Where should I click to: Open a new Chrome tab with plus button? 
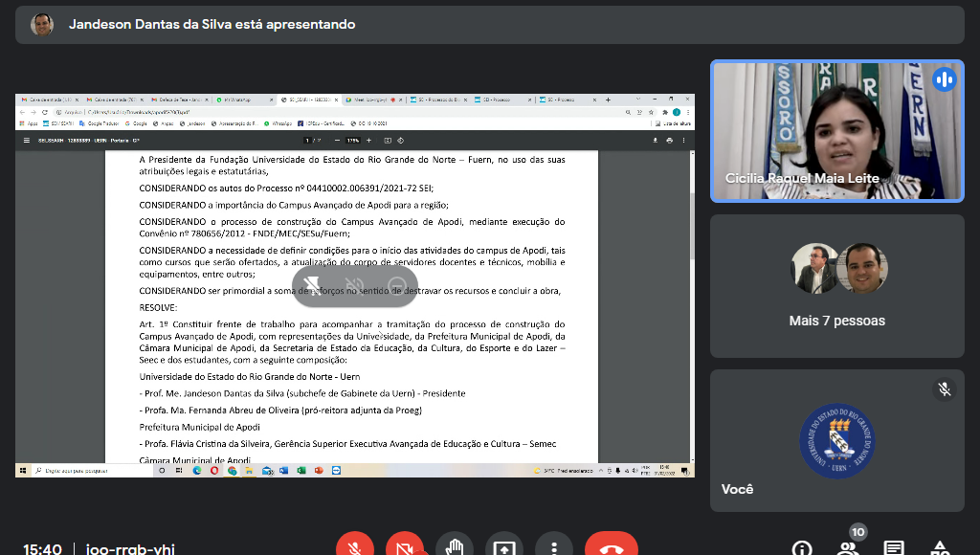click(608, 100)
